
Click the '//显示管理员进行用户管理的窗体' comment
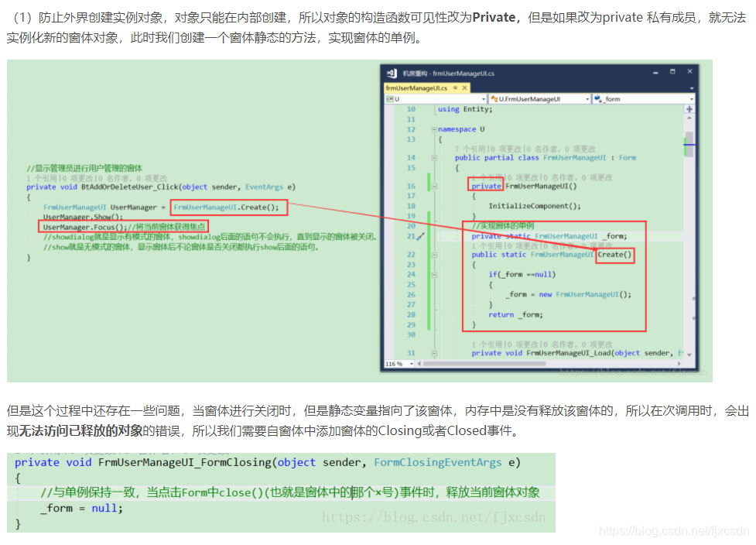[84, 168]
